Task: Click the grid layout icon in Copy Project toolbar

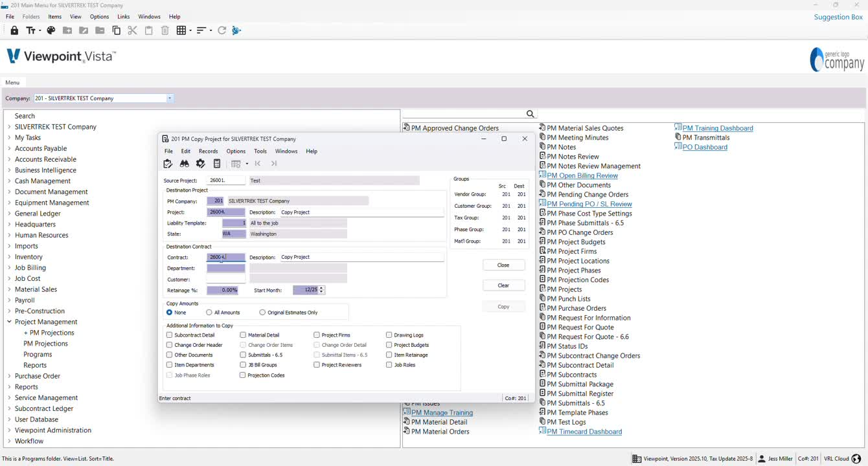Action: (x=236, y=164)
